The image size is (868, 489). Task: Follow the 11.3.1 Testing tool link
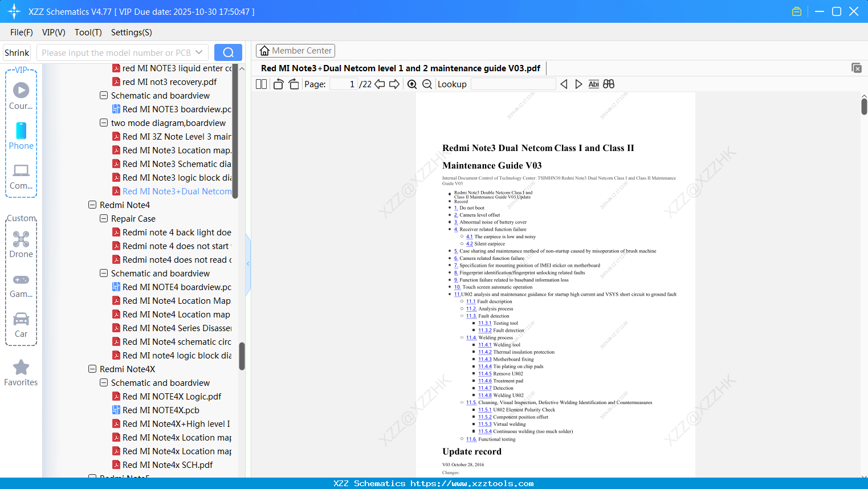click(484, 323)
